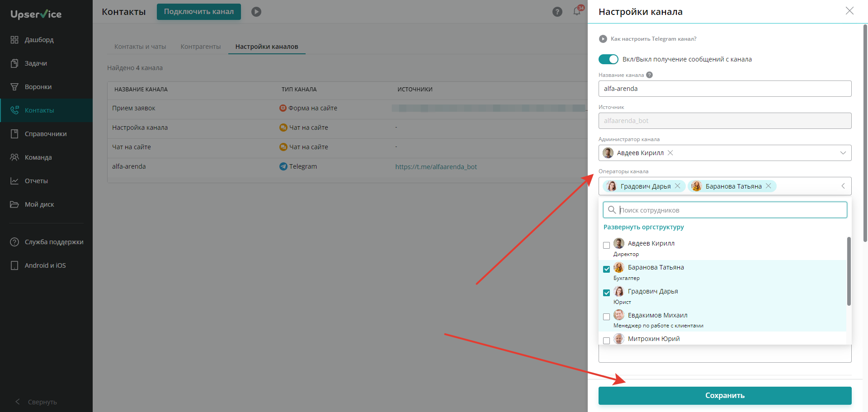The image size is (868, 412).
Task: Uncheck the Баранова Татьяна checkbox
Action: pos(607,269)
